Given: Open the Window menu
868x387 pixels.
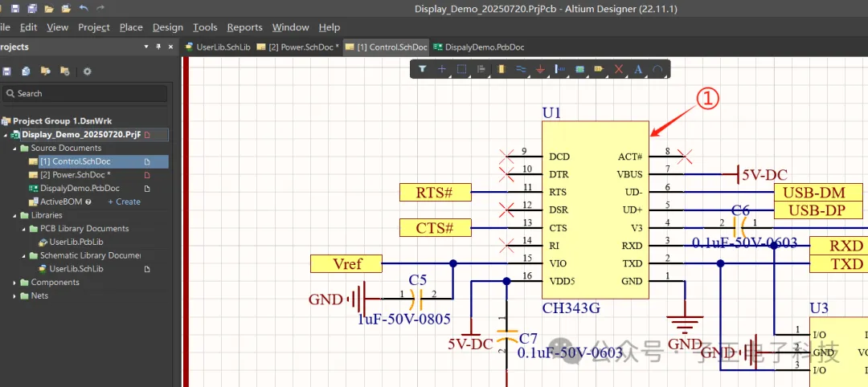Looking at the screenshot, I should point(291,27).
